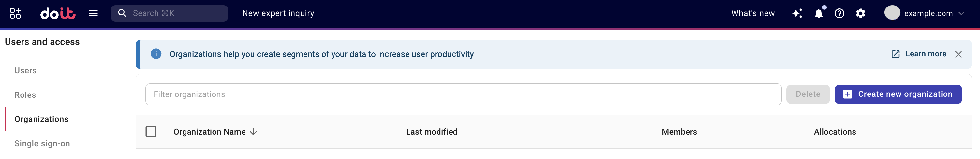Open the notifications bell
Viewport: 980px width, 159px height.
tap(819, 13)
